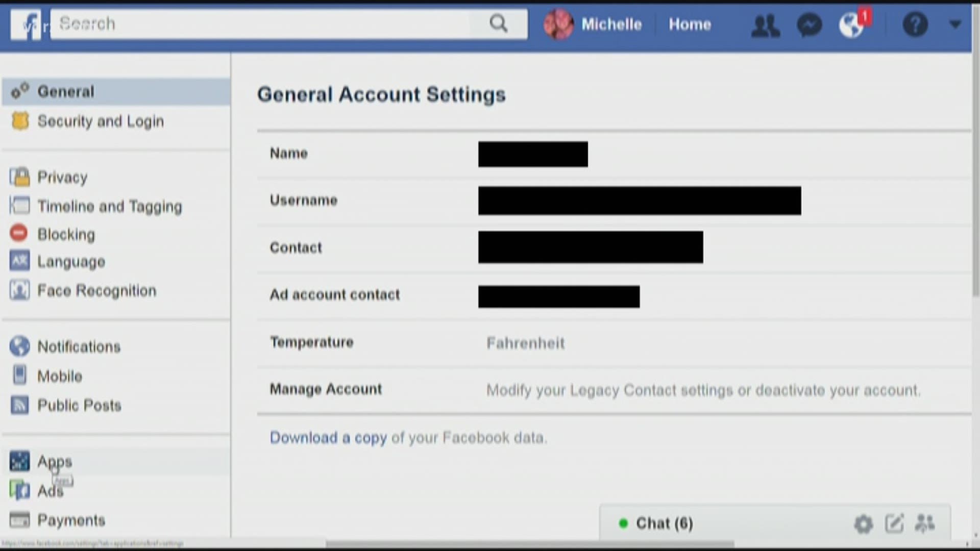Select the General gears icon
Screen dimensions: 980x551
(x=20, y=91)
